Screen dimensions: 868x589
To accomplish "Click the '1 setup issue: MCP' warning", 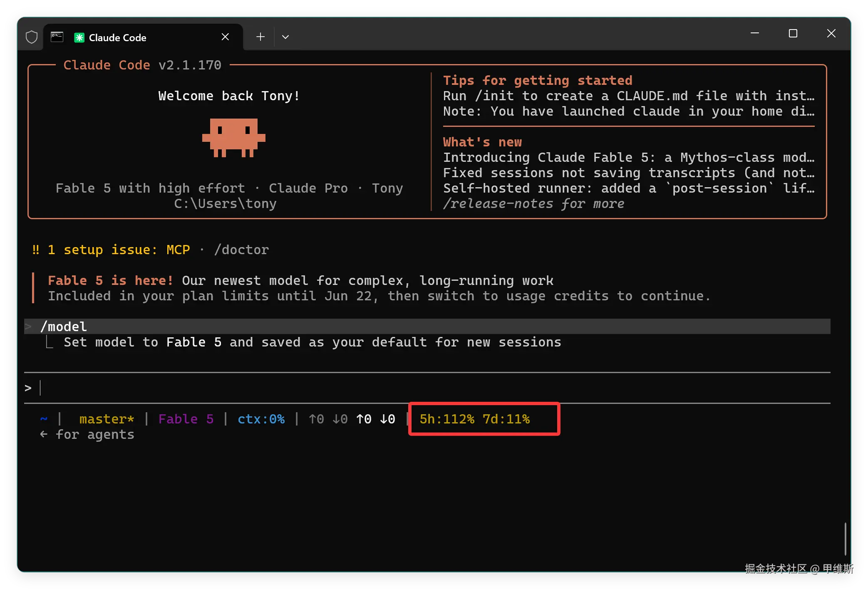I will pyautogui.click(x=111, y=250).
